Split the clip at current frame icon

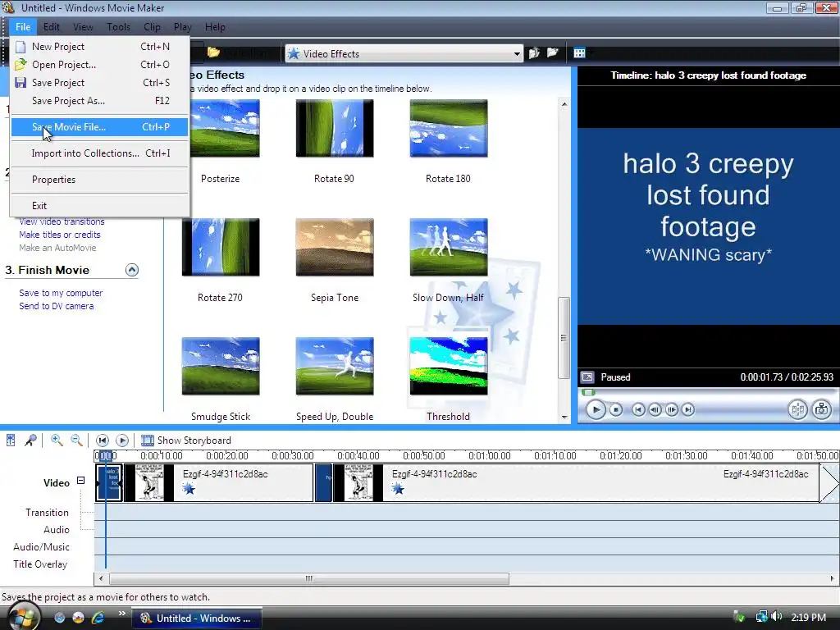pos(797,410)
